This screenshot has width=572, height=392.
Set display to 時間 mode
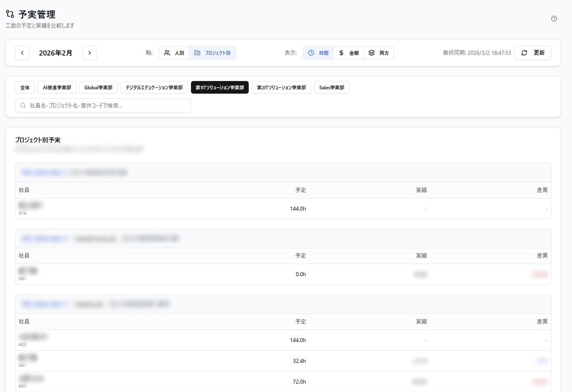tap(318, 53)
